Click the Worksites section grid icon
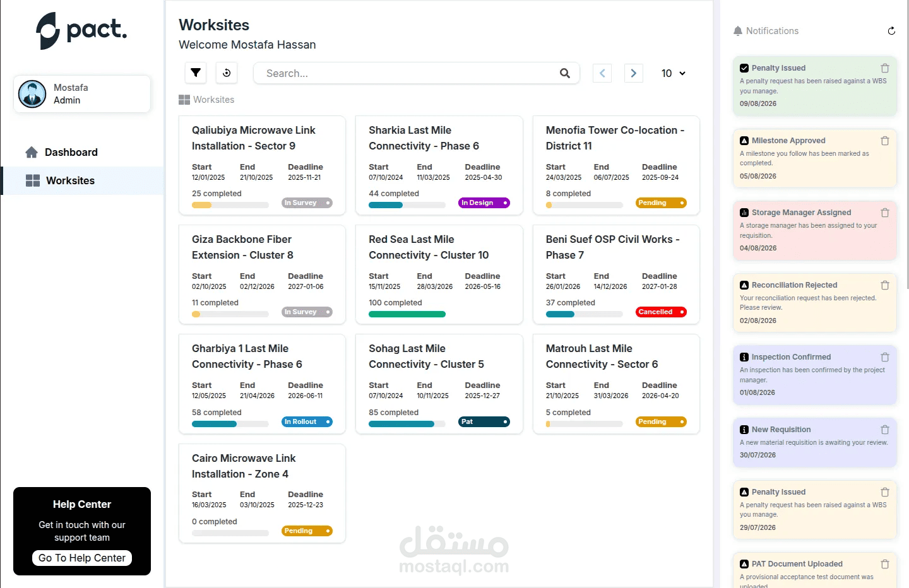Screen dimensions: 909x588 point(184,100)
